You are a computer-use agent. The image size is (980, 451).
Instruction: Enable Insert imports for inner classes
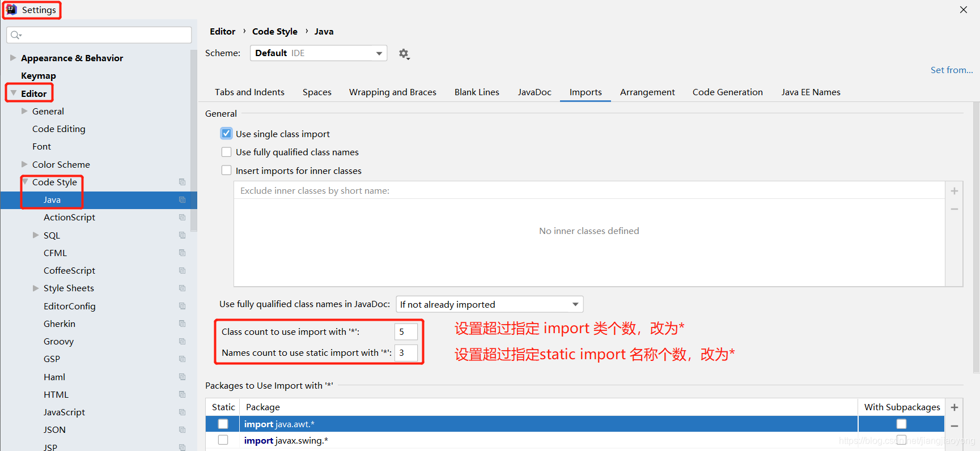(x=227, y=170)
